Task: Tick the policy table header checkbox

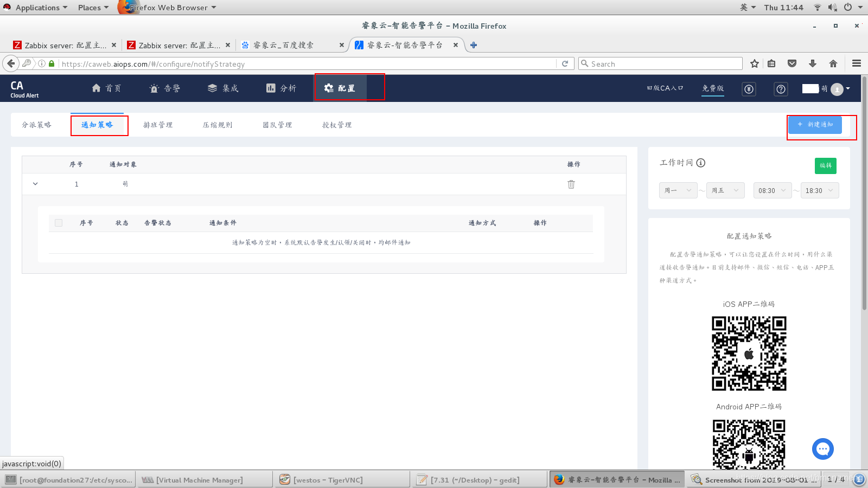Action: tap(59, 223)
